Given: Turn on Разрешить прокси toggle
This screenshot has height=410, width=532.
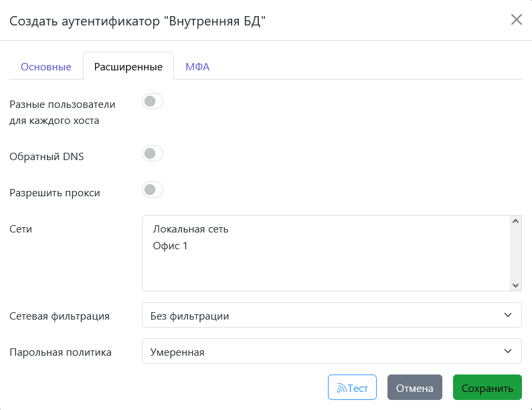Looking at the screenshot, I should pyautogui.click(x=153, y=190).
